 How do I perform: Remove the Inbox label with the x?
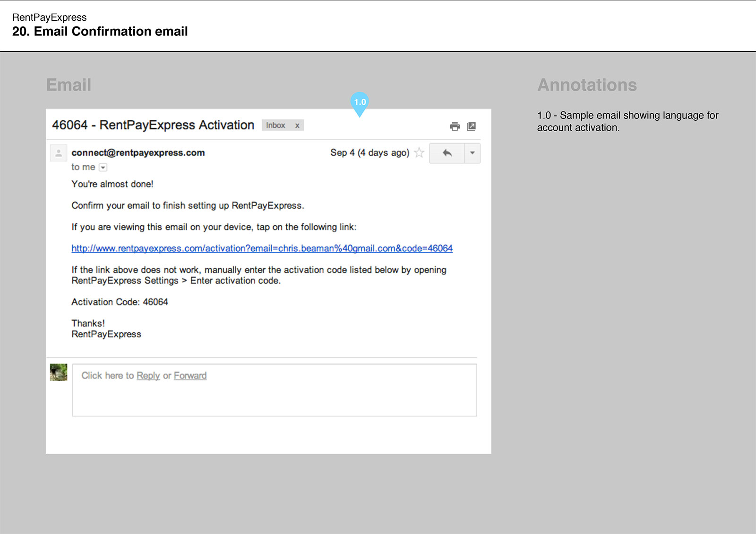point(297,125)
